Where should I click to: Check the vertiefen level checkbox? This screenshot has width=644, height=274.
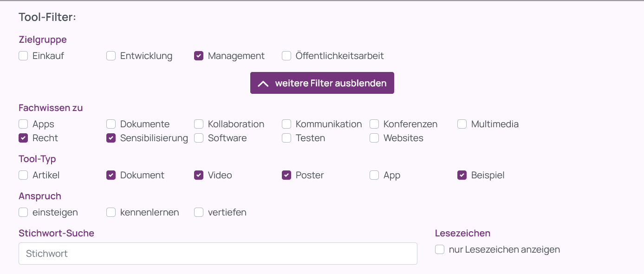point(199,212)
